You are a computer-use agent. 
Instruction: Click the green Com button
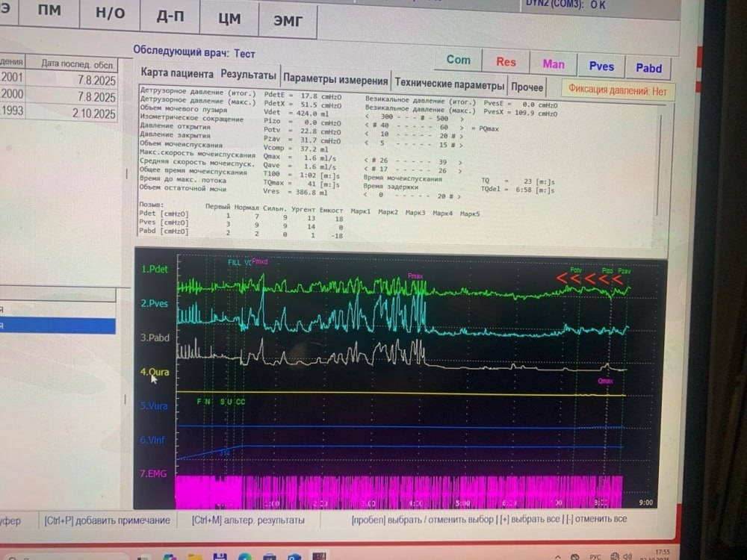pos(458,60)
